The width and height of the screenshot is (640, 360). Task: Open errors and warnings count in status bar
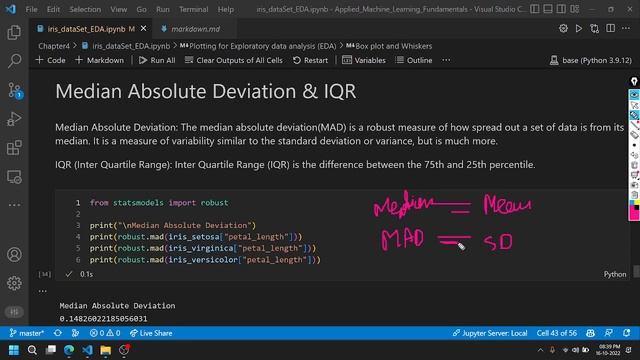pyautogui.click(x=105, y=333)
